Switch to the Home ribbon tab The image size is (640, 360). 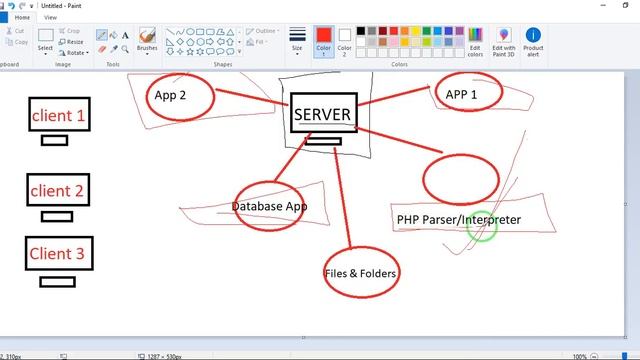22,18
